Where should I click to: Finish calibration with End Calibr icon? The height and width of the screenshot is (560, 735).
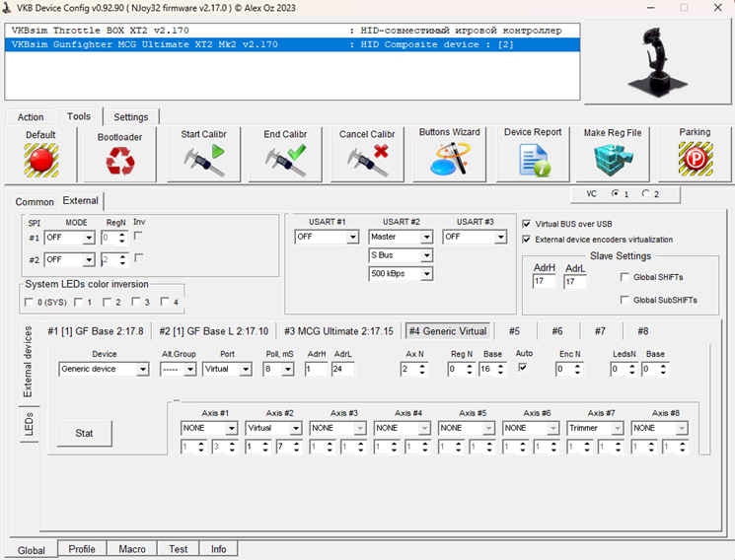[x=285, y=161]
